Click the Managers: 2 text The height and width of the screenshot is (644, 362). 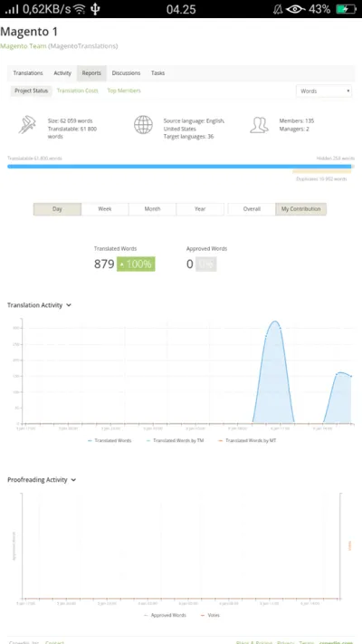[x=294, y=129]
